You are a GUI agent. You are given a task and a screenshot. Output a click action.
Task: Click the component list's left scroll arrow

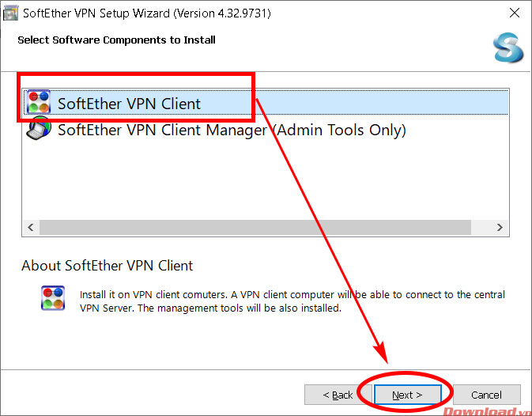(31, 228)
